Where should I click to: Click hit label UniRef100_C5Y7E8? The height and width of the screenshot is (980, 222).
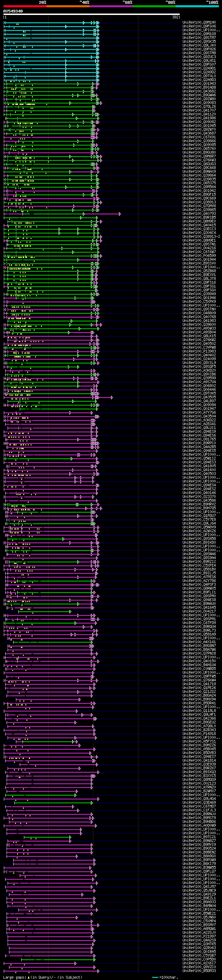(199, 519)
